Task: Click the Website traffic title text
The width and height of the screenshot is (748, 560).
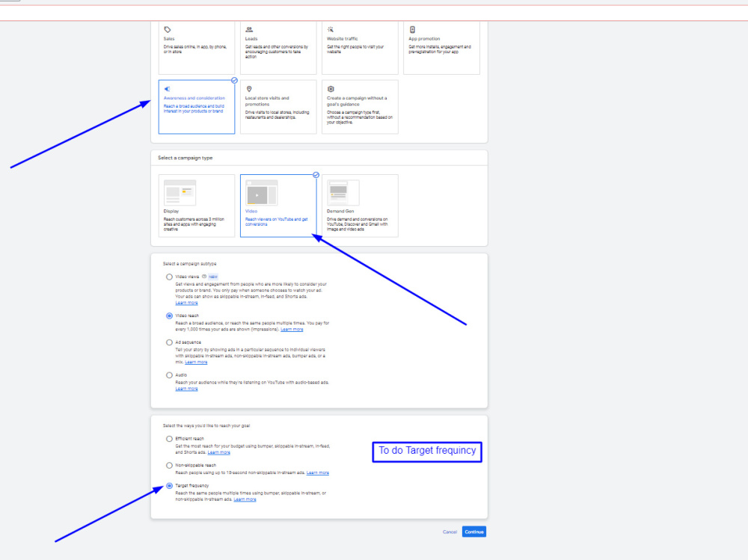Action: [x=342, y=39]
